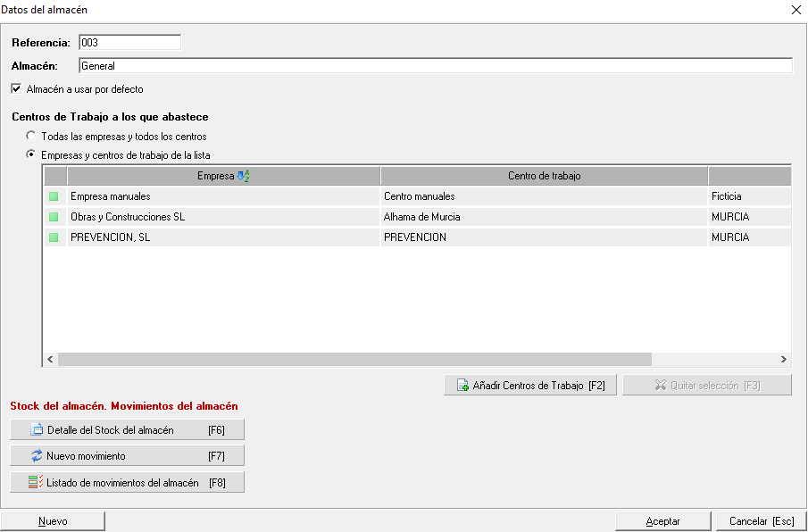Select the Empresa manuales cell

click(223, 196)
